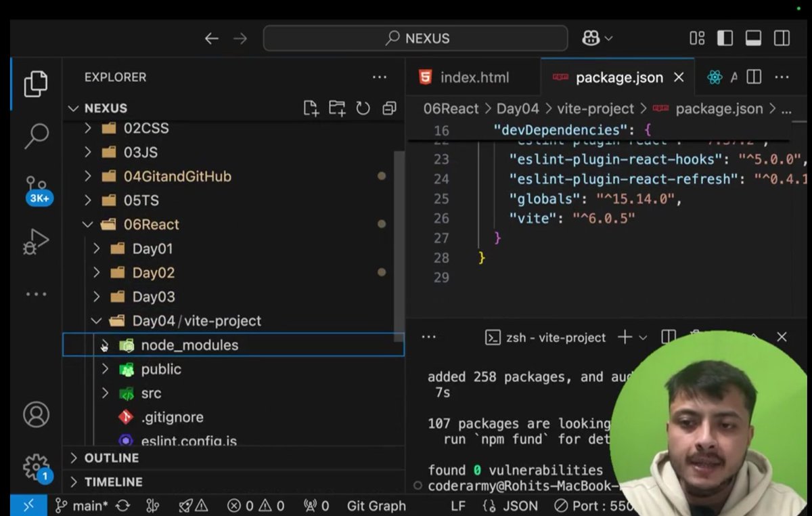Expand the src folder
Image resolution: width=812 pixels, height=516 pixels.
pyautogui.click(x=105, y=393)
